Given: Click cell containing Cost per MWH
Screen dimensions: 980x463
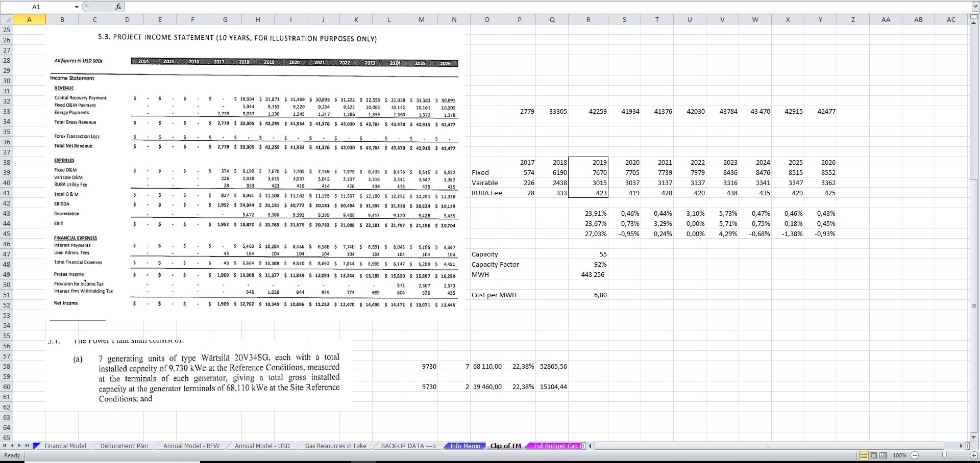Looking at the screenshot, I should (x=494, y=295).
